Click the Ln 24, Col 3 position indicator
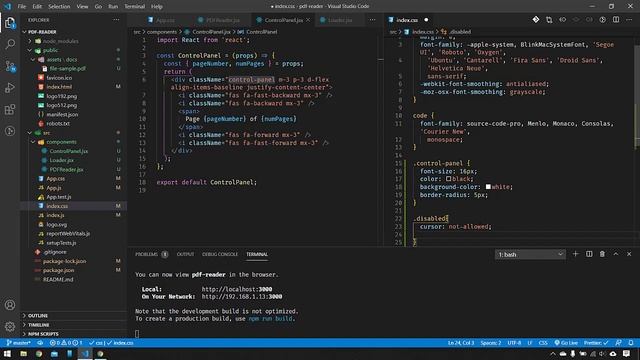640x360 pixels. tap(461, 343)
